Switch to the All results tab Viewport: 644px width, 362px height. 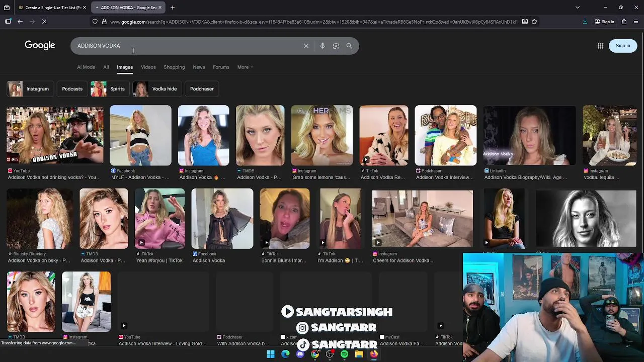[106, 67]
